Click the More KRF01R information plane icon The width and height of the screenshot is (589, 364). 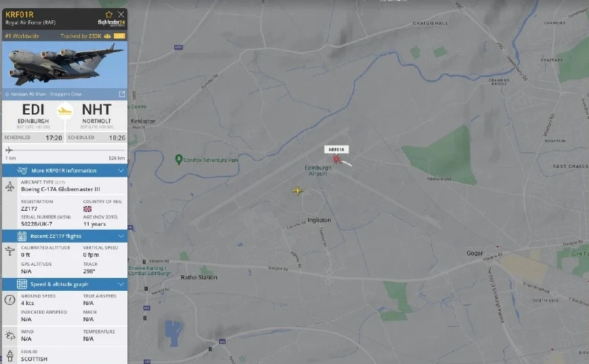pos(22,171)
